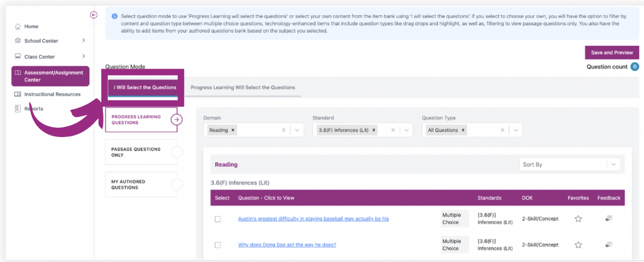
Task: Click Multiple Choice tag on Dong Soo question
Action: pos(455,244)
